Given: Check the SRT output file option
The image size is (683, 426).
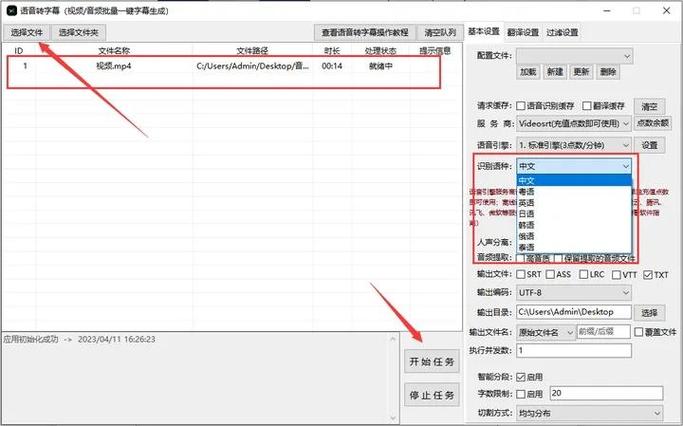Looking at the screenshot, I should tap(521, 274).
